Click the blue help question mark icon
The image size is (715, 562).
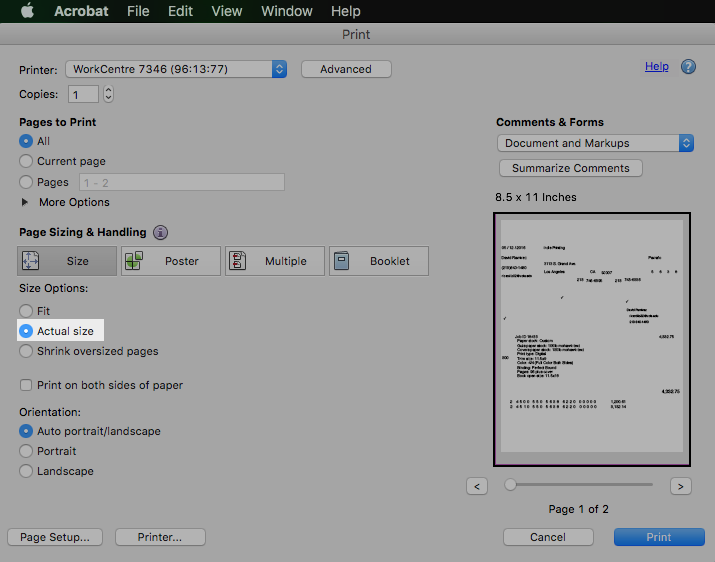point(688,67)
